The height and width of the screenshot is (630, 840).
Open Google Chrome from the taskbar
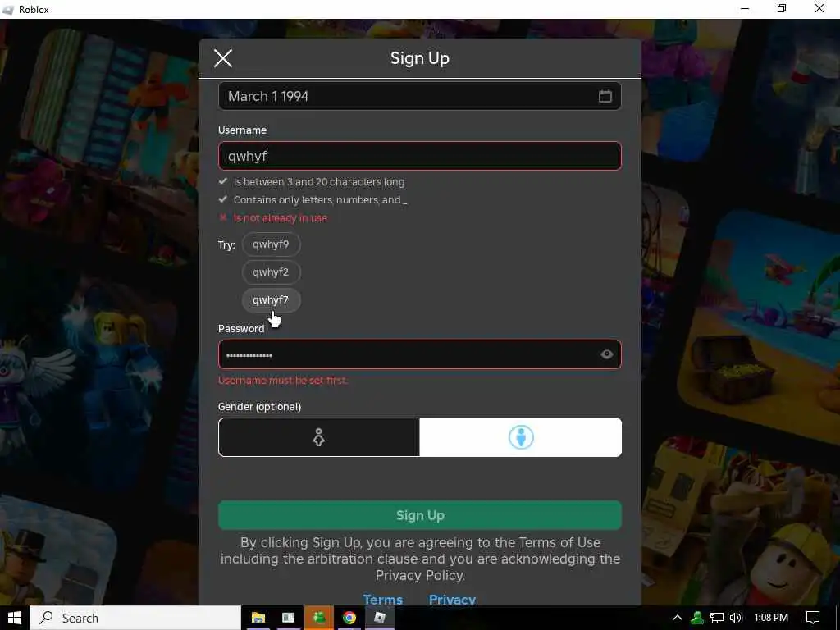coord(349,618)
